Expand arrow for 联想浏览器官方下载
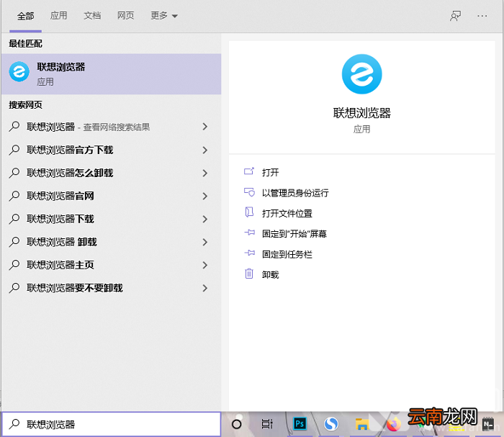The width and height of the screenshot is (504, 437). pyautogui.click(x=205, y=150)
